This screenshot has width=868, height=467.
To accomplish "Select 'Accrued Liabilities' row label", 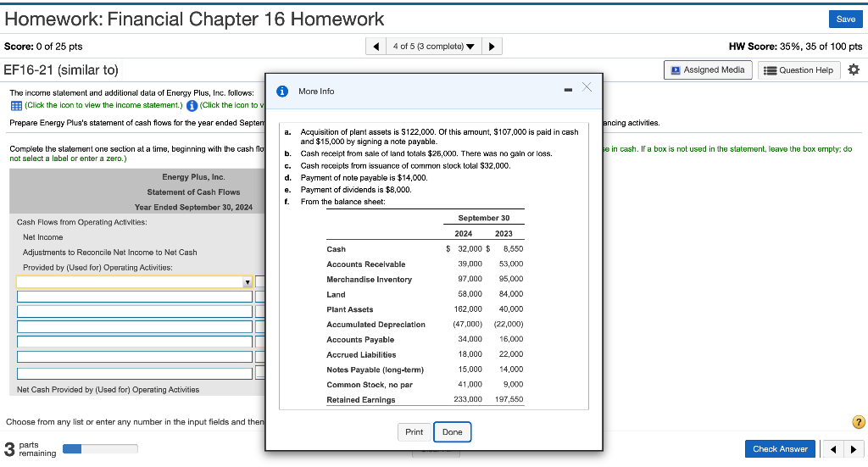I will point(361,354).
